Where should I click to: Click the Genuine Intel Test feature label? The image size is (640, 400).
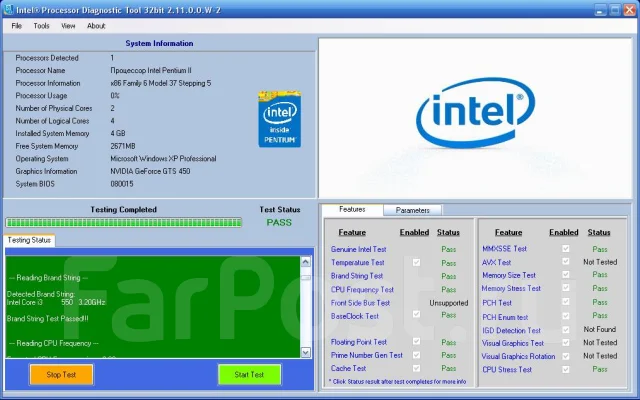358,249
